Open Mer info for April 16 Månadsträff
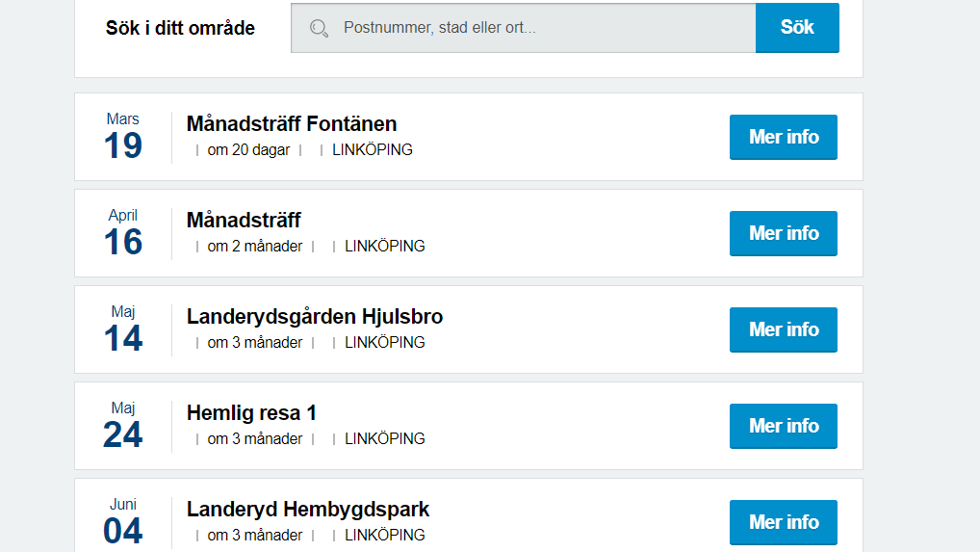Viewport: 980px width, 552px height. coord(783,233)
